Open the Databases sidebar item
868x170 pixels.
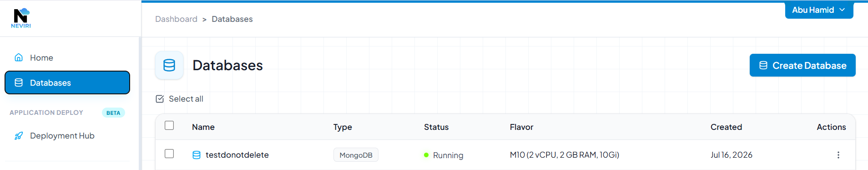(x=67, y=82)
